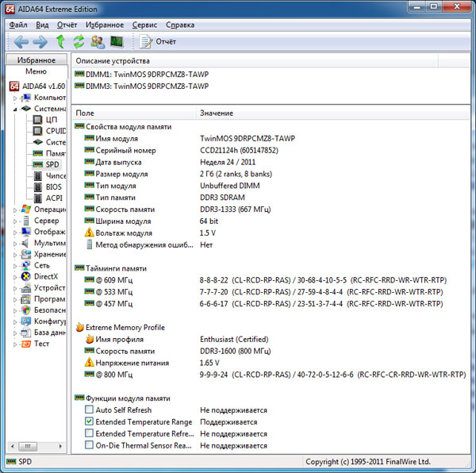Image resolution: width=476 pixels, height=473 pixels.
Task: Enable the Auto Self Refresh checkbox
Action: (x=89, y=410)
